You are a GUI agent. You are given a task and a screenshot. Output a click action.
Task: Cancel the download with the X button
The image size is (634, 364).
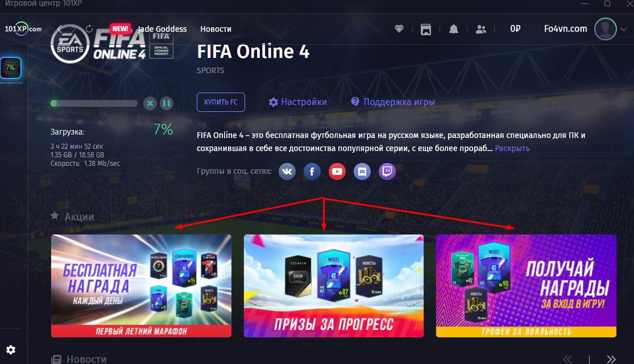point(150,103)
